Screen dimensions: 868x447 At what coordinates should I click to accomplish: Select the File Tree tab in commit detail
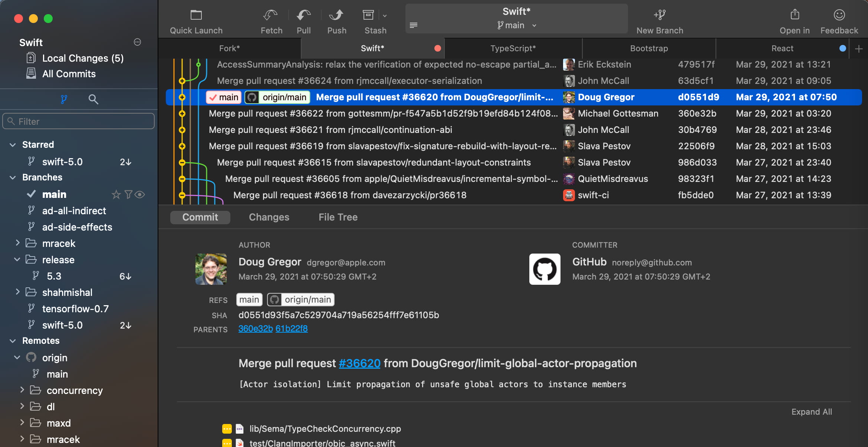(338, 217)
